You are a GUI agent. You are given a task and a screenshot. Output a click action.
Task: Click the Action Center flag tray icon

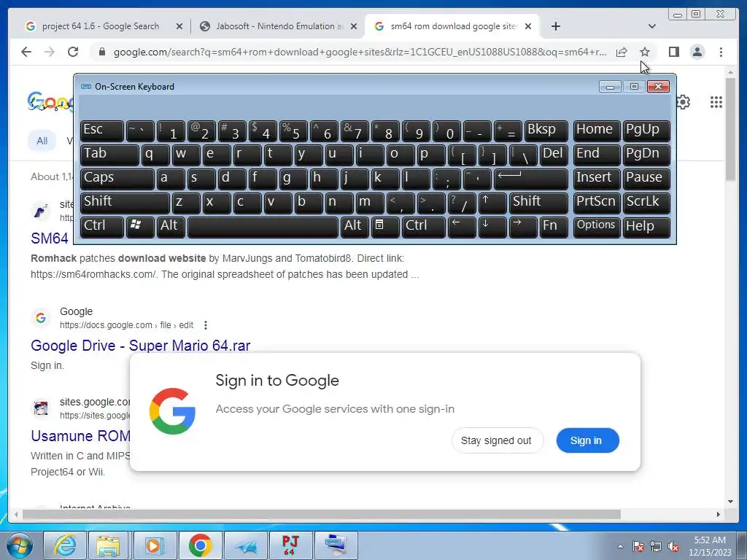click(638, 546)
